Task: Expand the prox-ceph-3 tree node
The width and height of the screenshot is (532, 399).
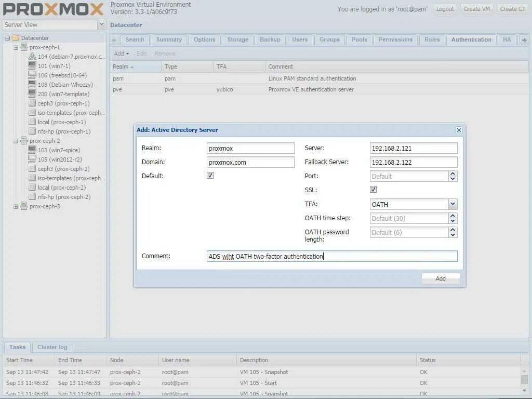Action: click(16, 206)
